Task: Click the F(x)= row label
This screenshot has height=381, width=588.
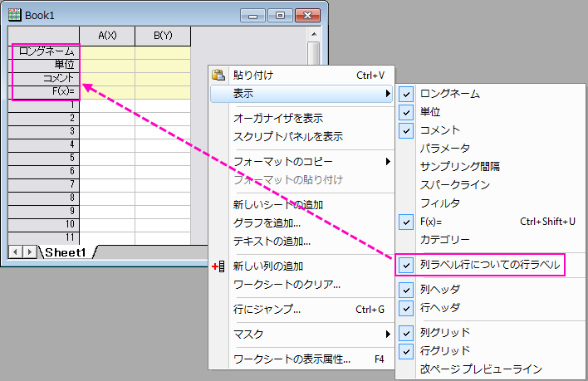Action: 44,91
